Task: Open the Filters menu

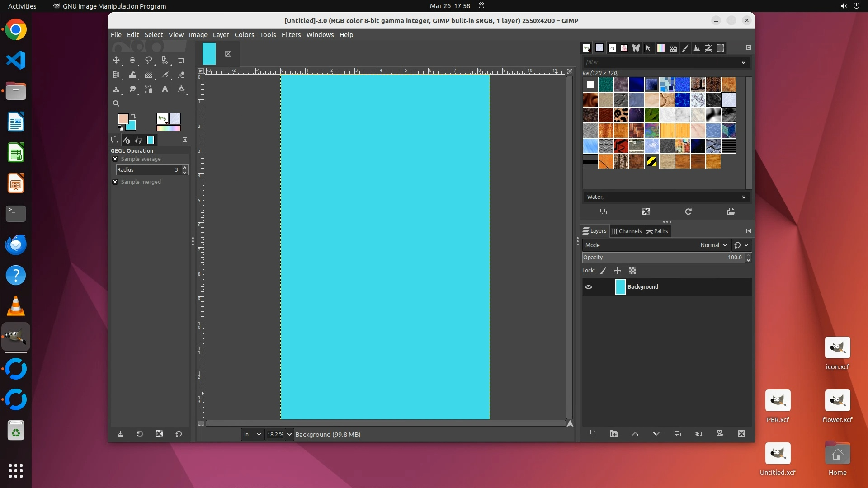Action: pyautogui.click(x=291, y=35)
